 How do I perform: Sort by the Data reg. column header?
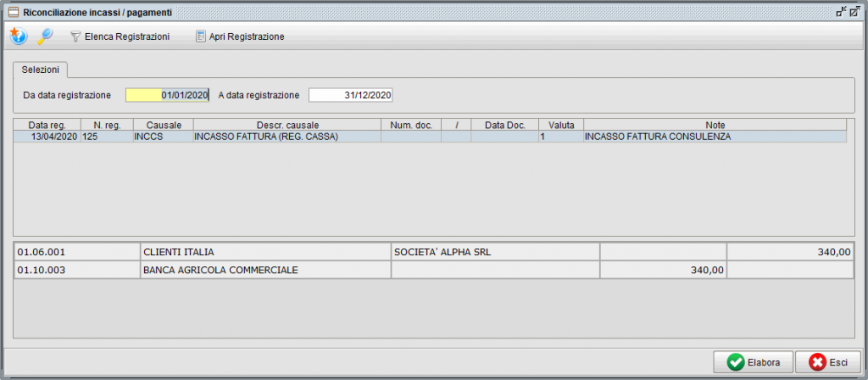47,125
